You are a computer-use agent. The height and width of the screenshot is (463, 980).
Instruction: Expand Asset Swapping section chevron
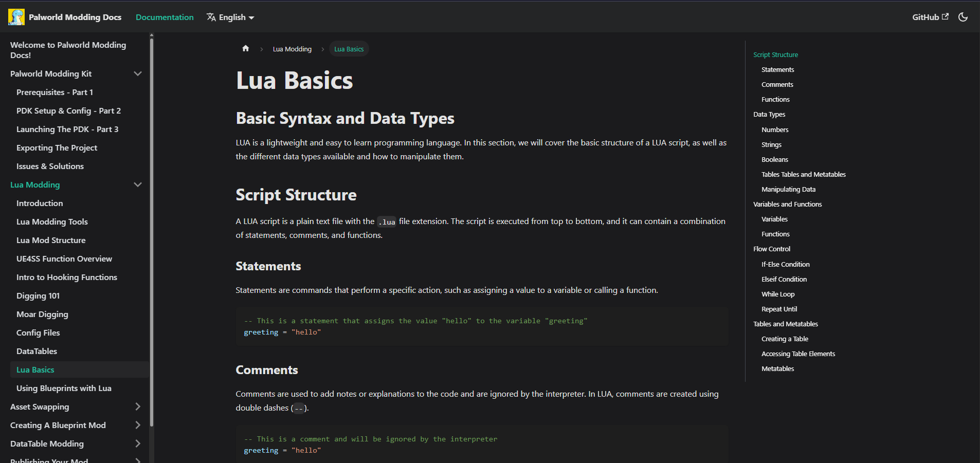pyautogui.click(x=138, y=406)
